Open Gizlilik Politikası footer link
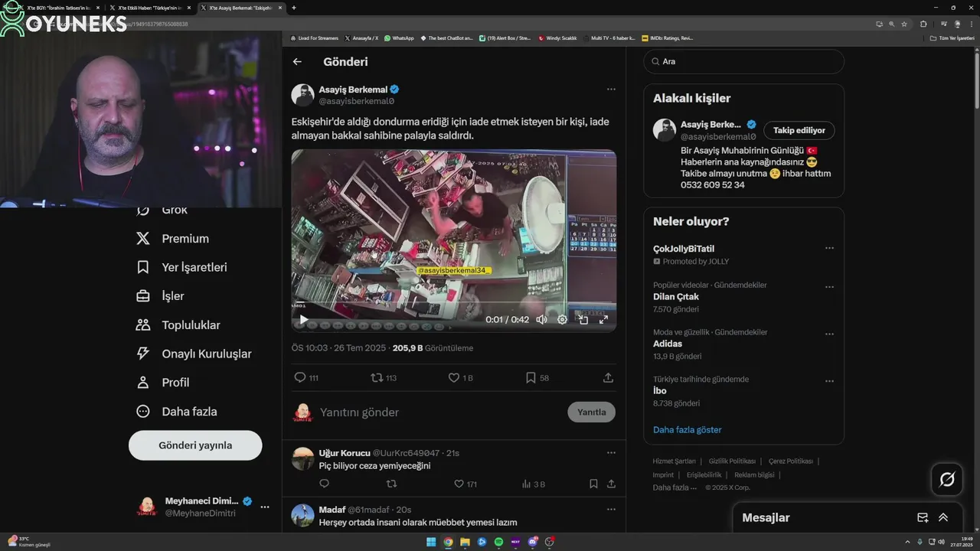 point(732,461)
